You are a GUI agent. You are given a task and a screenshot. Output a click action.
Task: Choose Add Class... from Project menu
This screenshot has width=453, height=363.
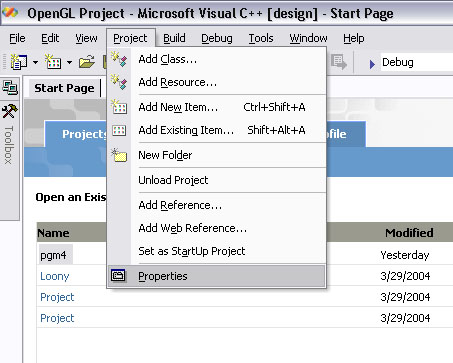point(217,59)
